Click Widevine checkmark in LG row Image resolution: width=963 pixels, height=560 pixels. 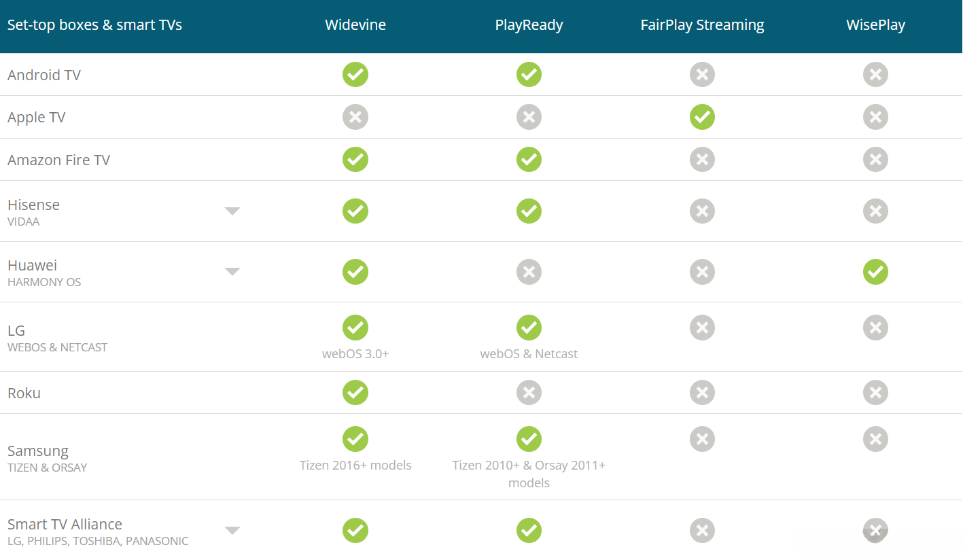(x=355, y=328)
